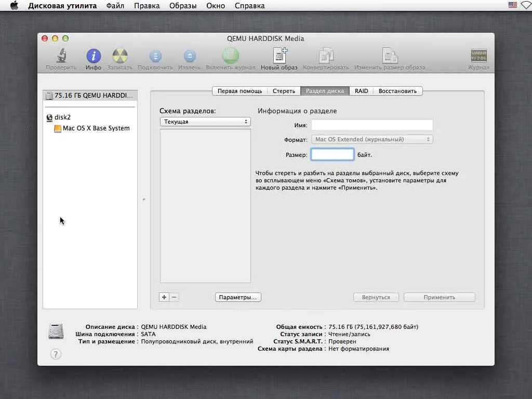Switch to the Восстановить tab
This screenshot has height=399, width=532.
pyautogui.click(x=397, y=91)
